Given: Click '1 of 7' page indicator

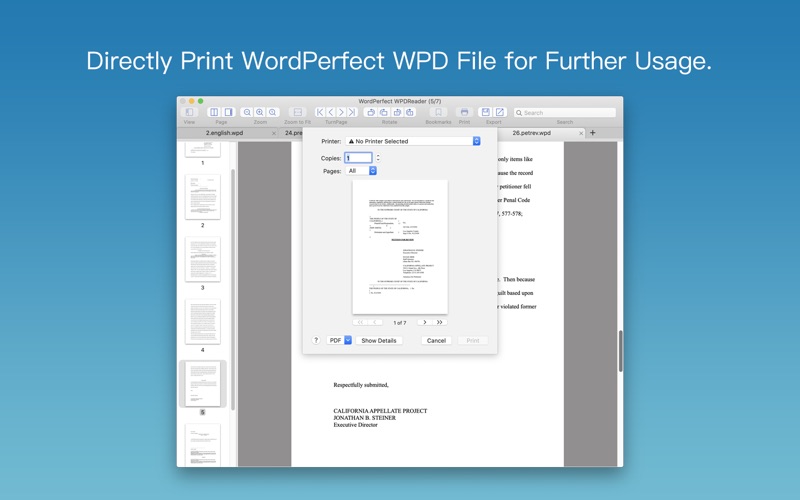Looking at the screenshot, I should pos(399,322).
